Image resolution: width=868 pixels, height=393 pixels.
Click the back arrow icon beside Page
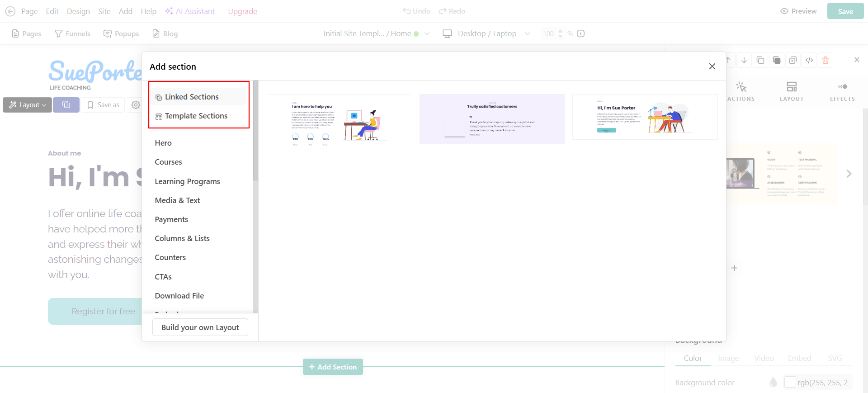(x=10, y=11)
